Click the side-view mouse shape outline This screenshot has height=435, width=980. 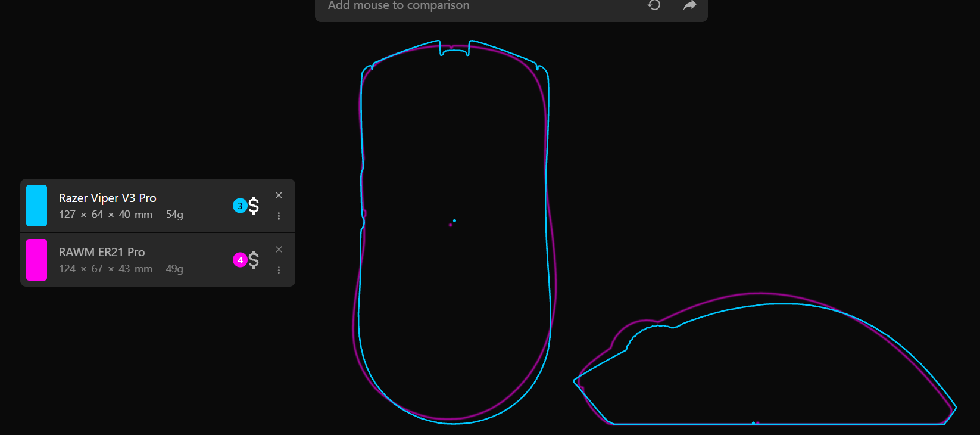[x=764, y=359]
